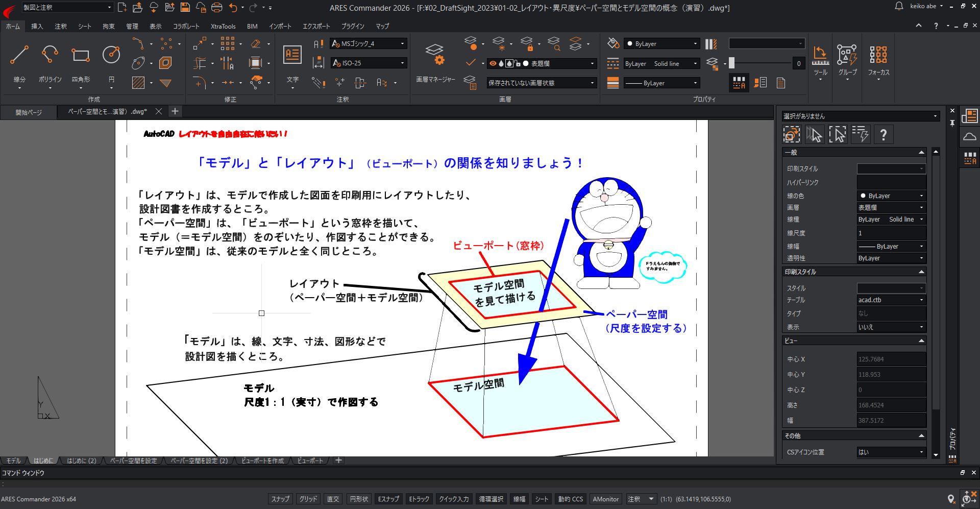Toggle Eトラック tracking
980x509 pixels.
pos(419,499)
